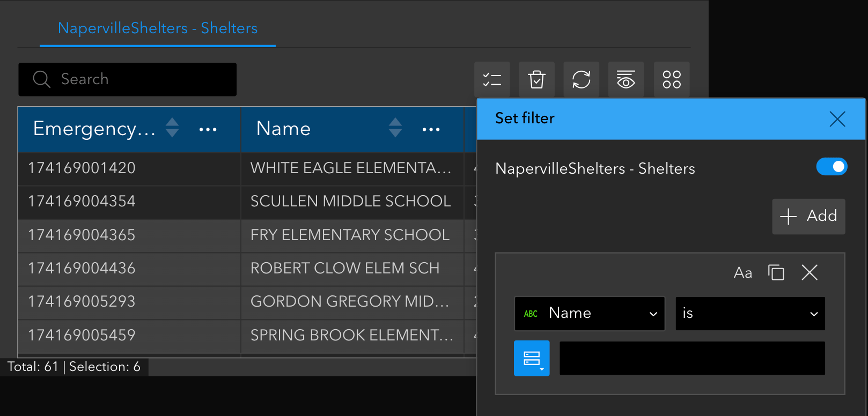Expand the "is" operator dropdown

750,314
